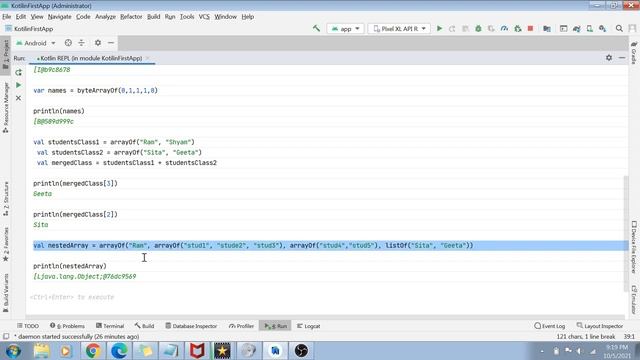Open the Terminal tool window

(x=110, y=326)
